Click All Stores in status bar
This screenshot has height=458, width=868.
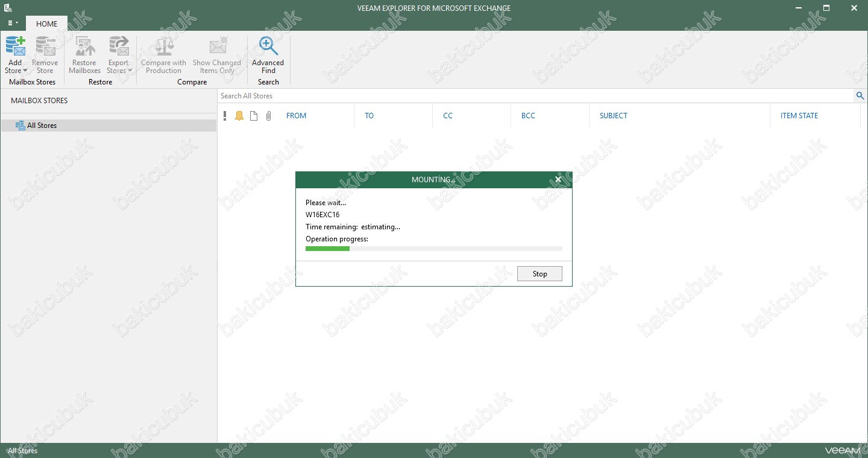(23, 451)
